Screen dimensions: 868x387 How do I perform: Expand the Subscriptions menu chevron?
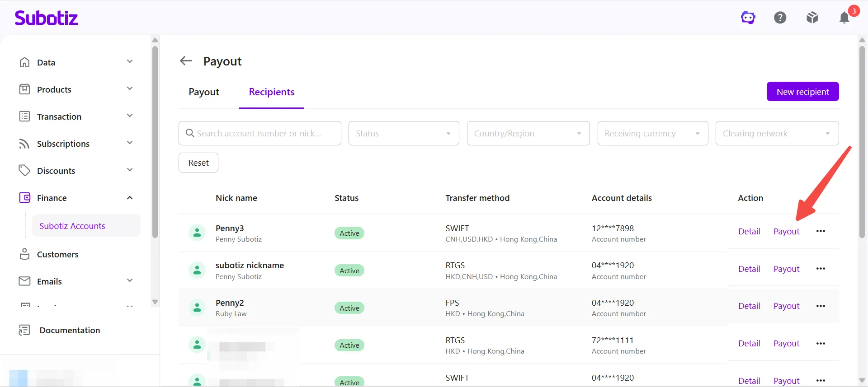(x=130, y=143)
